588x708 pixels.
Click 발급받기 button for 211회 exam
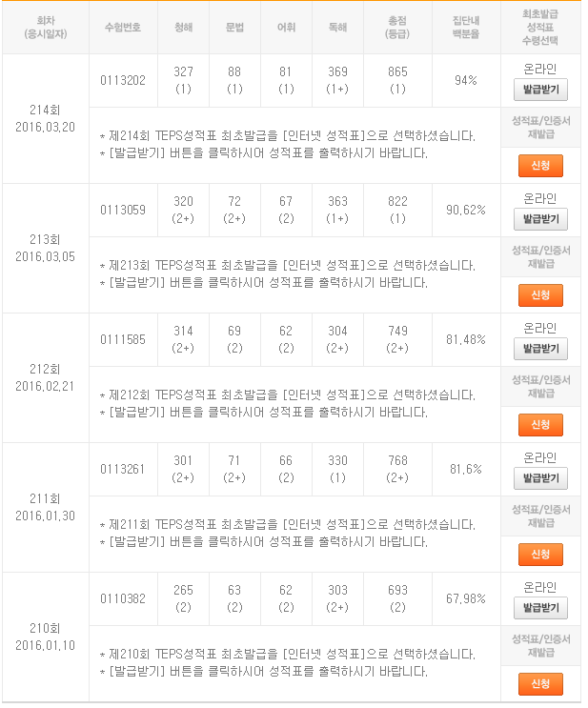tap(540, 478)
